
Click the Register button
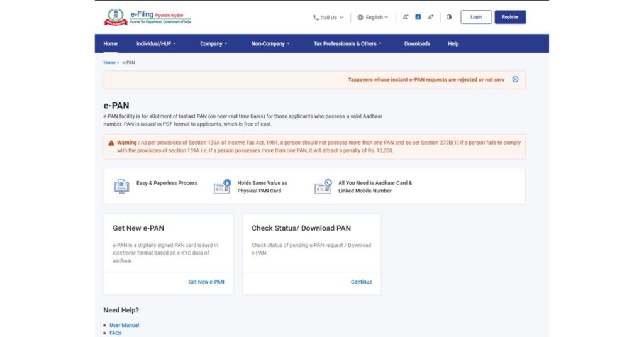tap(510, 17)
